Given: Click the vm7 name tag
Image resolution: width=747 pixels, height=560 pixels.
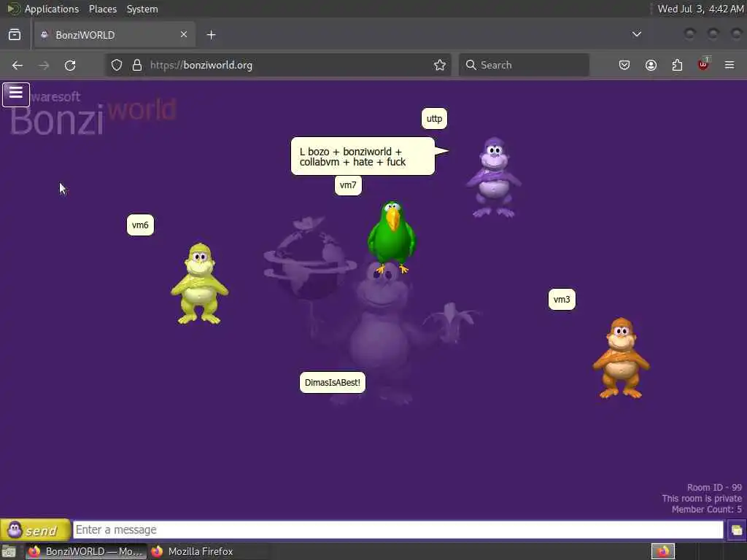Looking at the screenshot, I should point(348,184).
